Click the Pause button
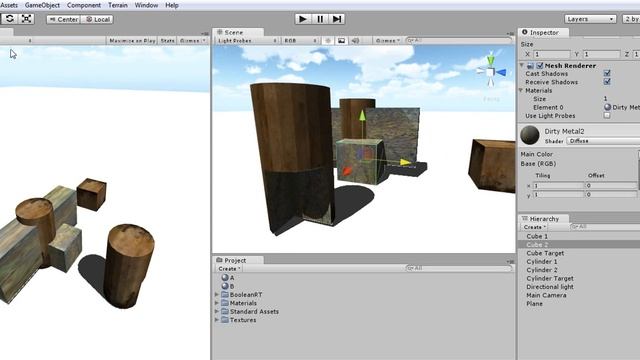Viewport: 640px width, 360px height. [x=320, y=19]
